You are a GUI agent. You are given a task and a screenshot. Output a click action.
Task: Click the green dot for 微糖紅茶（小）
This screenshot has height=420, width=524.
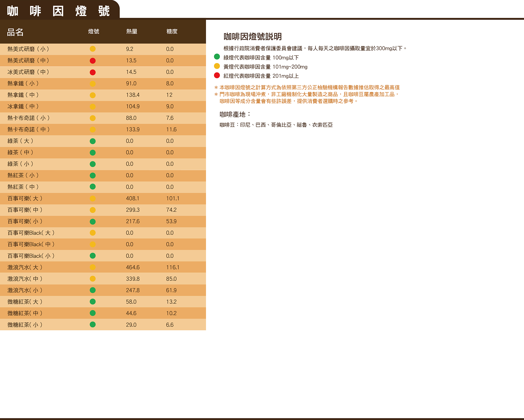tap(93, 325)
